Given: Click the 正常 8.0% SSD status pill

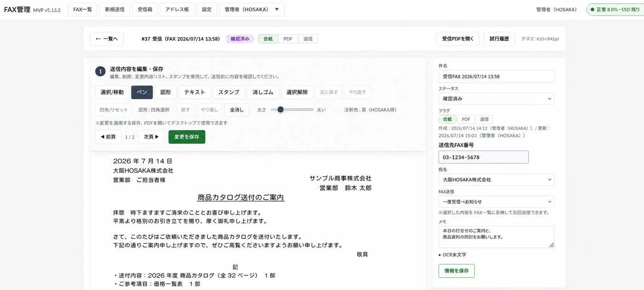Looking at the screenshot, I should (615, 9).
